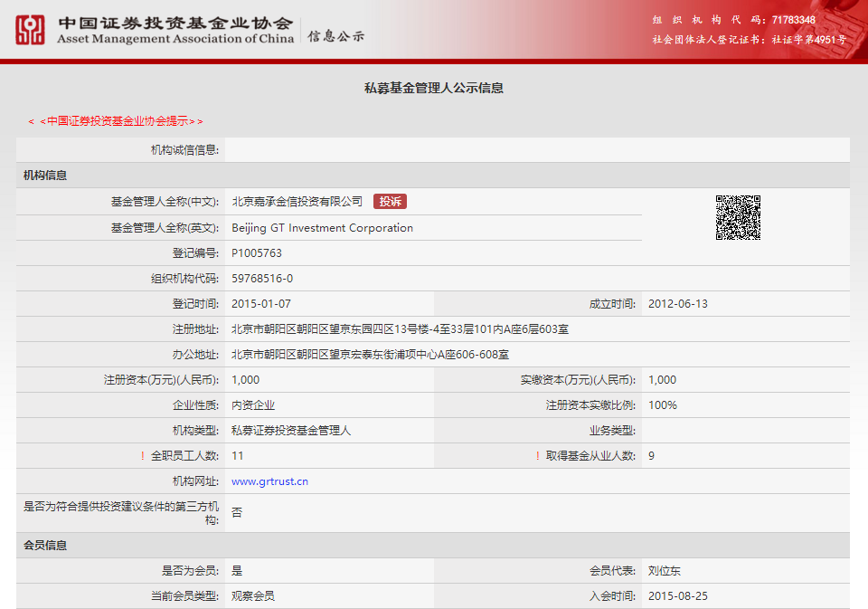This screenshot has height=609, width=868.
Task: Click the registration date 2015-01-07
Action: pos(260,304)
